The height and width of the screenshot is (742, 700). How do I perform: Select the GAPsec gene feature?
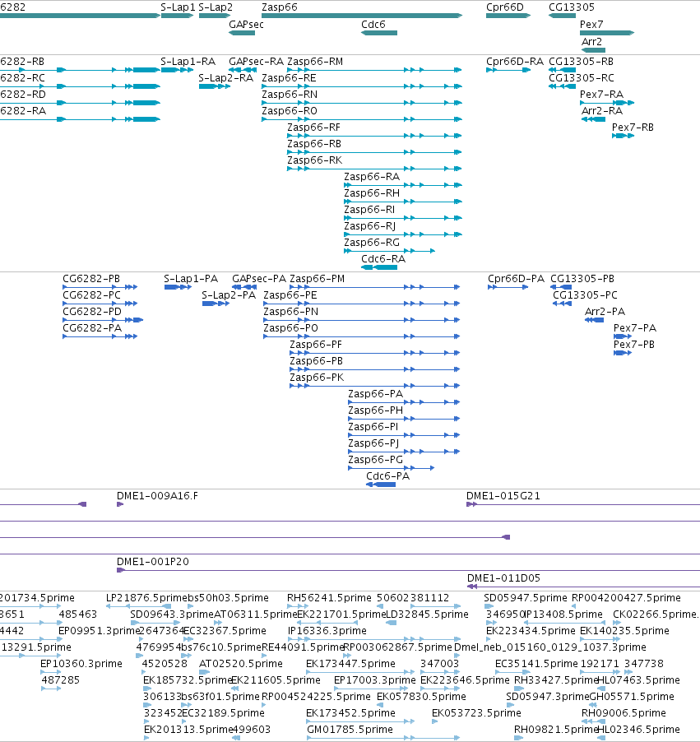point(242,33)
